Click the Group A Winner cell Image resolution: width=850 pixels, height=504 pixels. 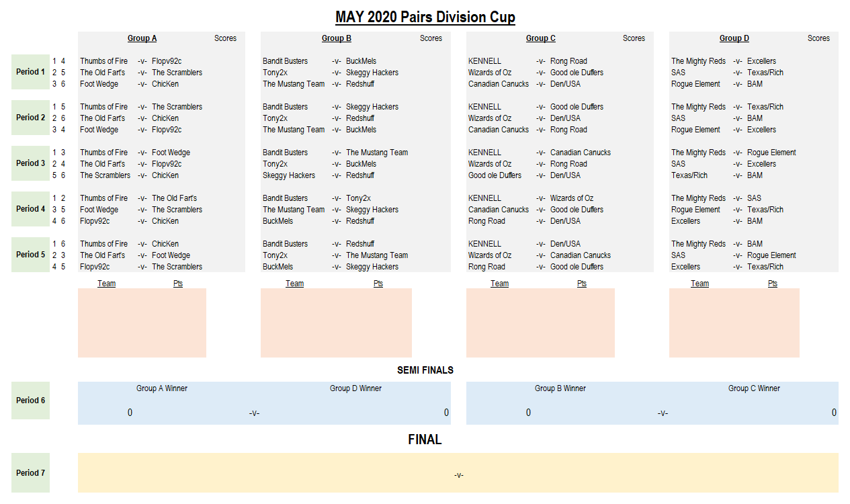click(x=162, y=388)
